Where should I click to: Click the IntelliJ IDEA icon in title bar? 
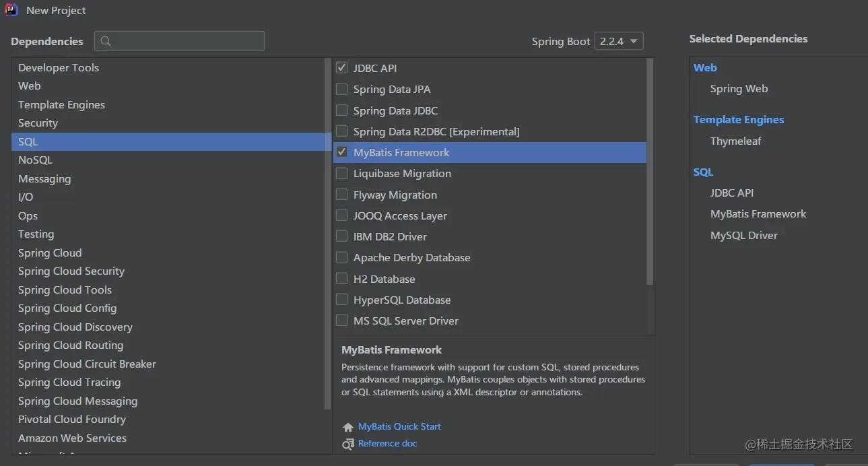(x=11, y=11)
